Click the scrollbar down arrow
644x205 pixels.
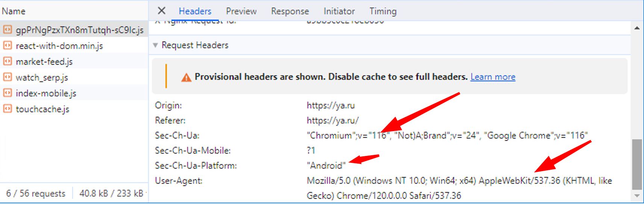(637, 196)
